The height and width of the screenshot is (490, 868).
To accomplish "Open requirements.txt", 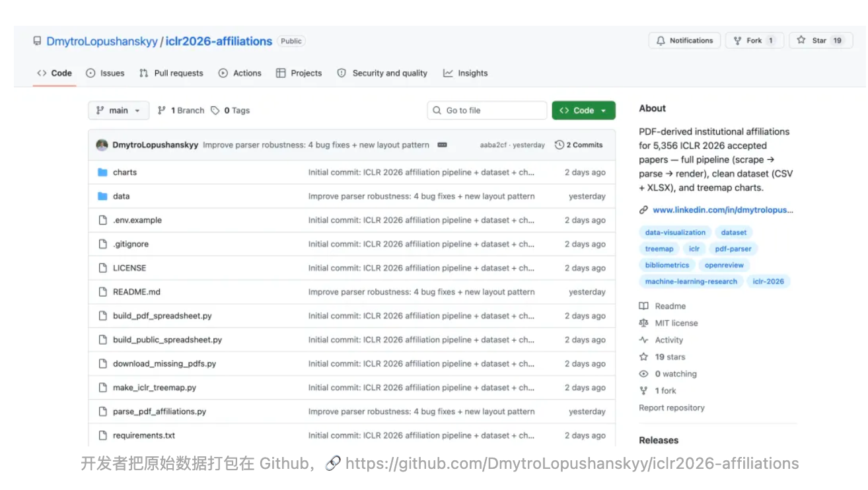I will click(144, 435).
